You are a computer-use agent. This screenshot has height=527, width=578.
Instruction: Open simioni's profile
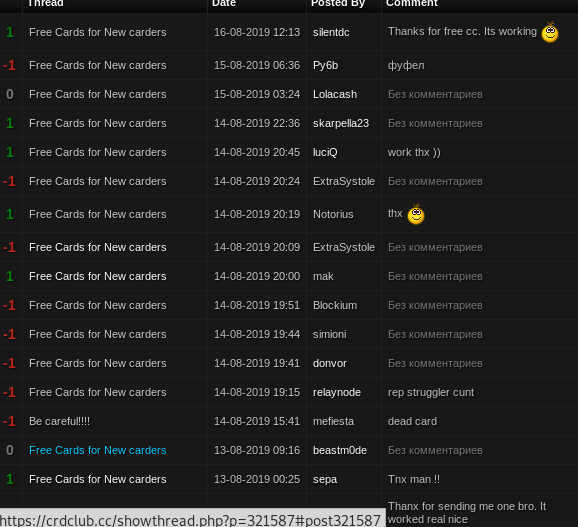click(x=330, y=334)
